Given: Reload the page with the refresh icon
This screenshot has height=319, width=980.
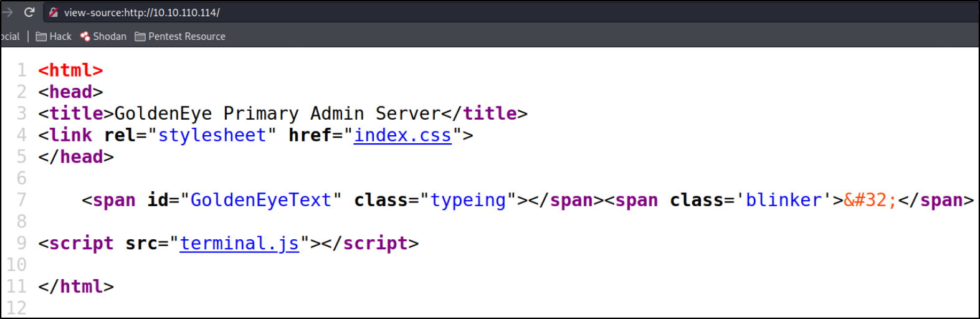Looking at the screenshot, I should point(29,12).
